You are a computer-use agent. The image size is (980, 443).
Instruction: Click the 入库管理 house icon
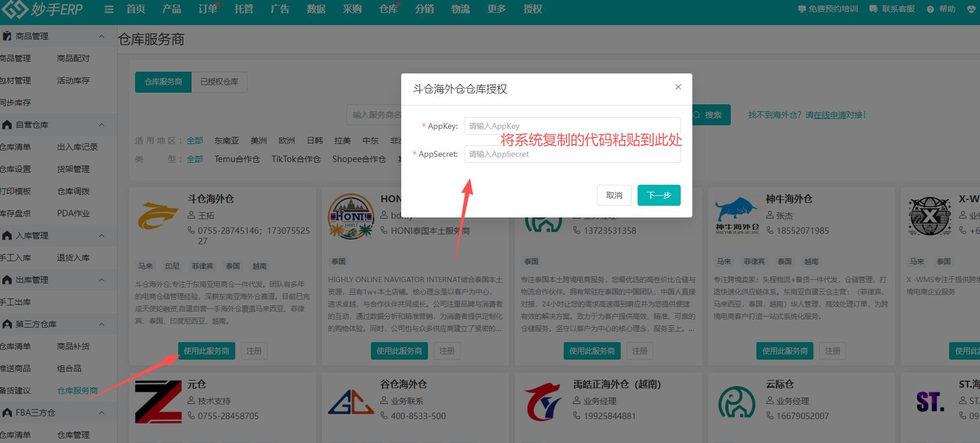[x=7, y=235]
